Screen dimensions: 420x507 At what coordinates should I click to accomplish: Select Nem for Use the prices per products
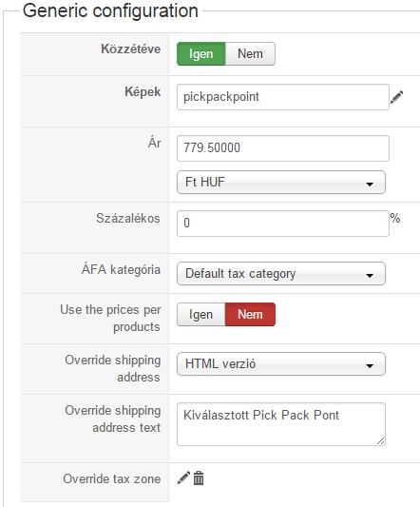pos(250,314)
